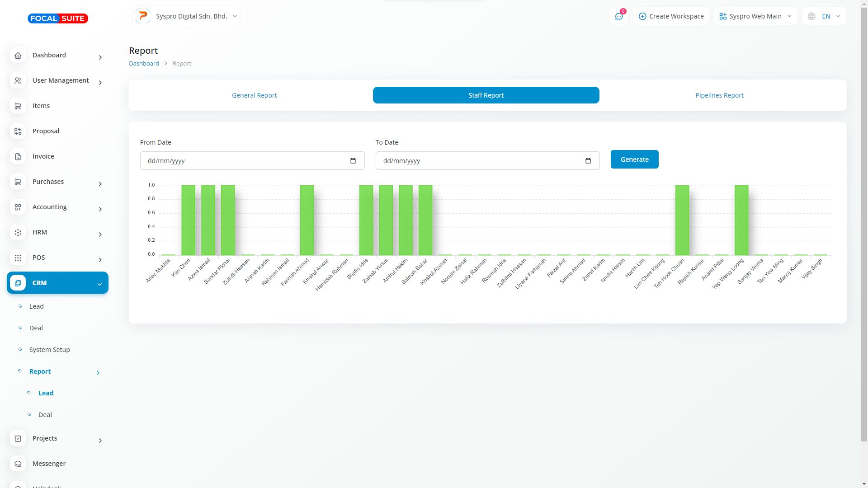Open the Syspro Web Main workspace dropdown

point(755,16)
